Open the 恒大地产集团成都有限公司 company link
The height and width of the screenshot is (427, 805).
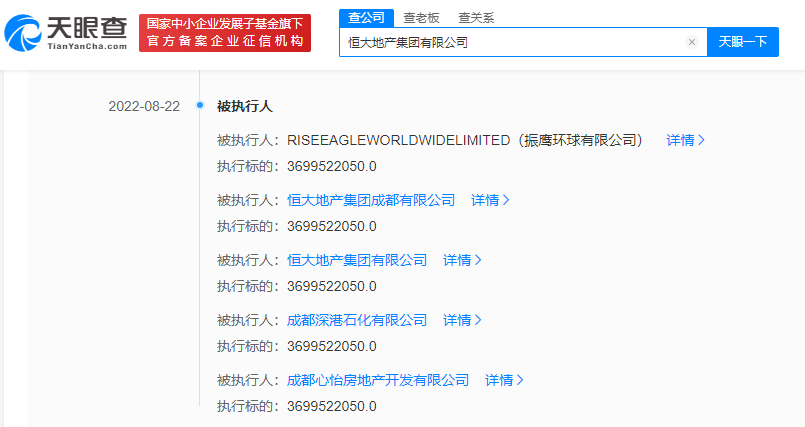(x=371, y=200)
